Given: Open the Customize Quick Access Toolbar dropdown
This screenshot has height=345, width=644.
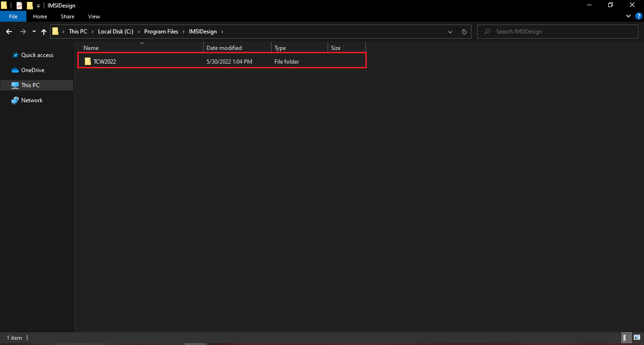Looking at the screenshot, I should click(38, 6).
